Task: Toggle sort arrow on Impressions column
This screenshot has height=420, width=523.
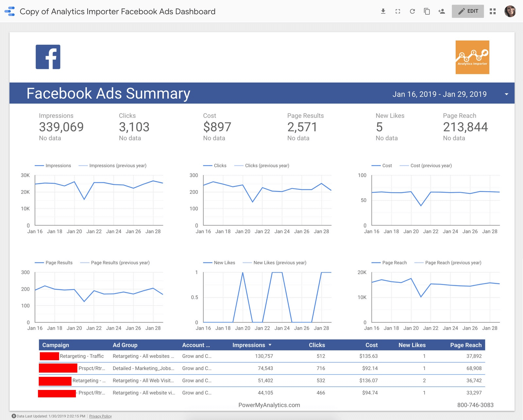Action: [x=270, y=345]
